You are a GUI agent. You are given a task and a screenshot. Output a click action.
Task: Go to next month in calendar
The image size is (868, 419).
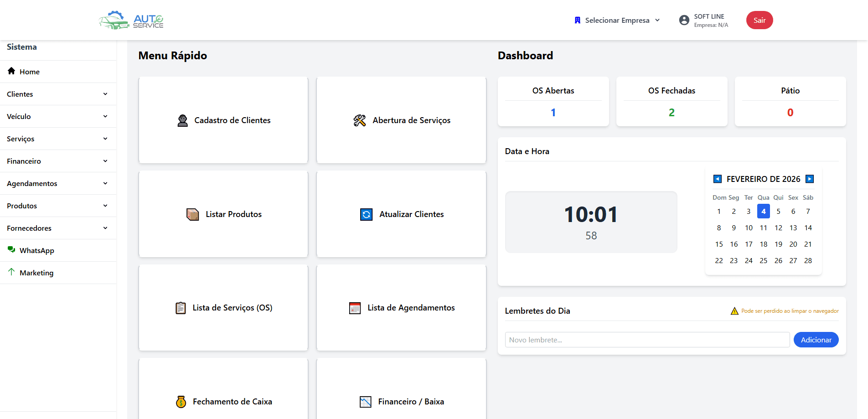coord(810,179)
